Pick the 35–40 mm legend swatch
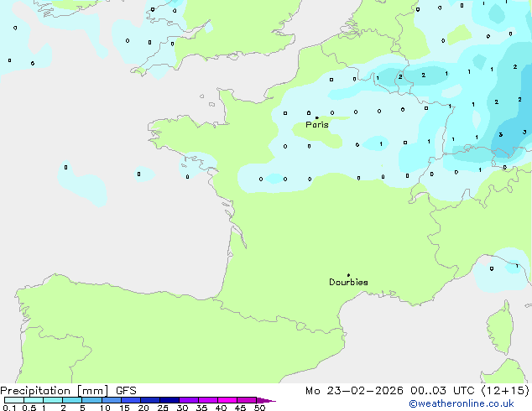The height and width of the screenshot is (411, 532). [x=207, y=400]
